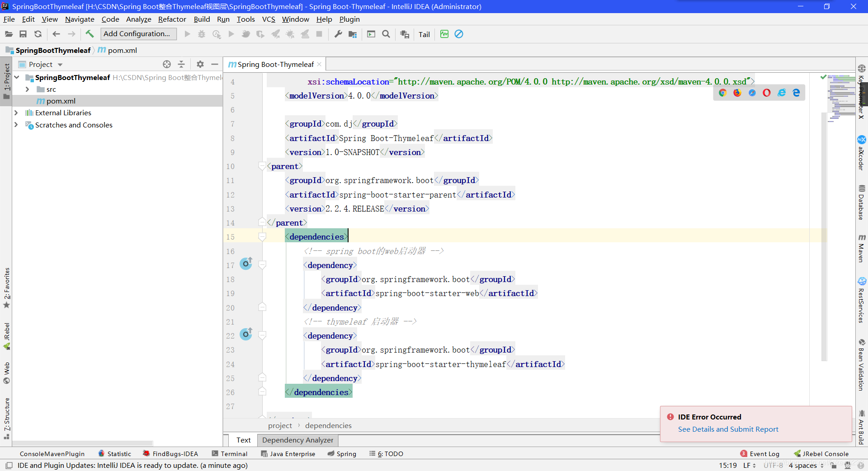868x471 pixels.
Task: Expand External Libraries node
Action: tap(16, 113)
